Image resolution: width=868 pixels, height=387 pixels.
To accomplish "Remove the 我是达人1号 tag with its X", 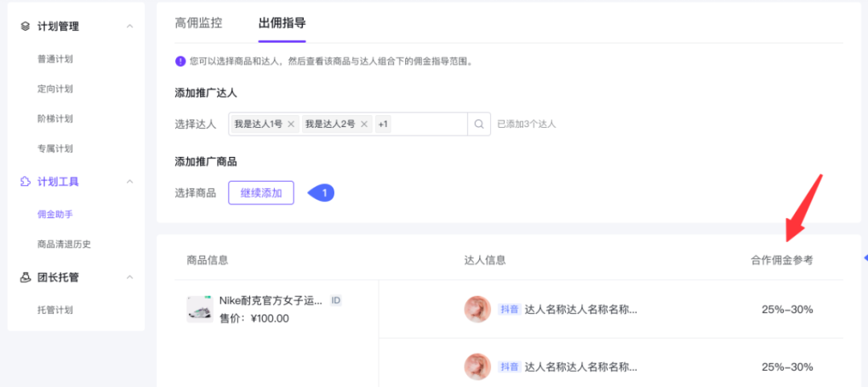I will pos(291,124).
